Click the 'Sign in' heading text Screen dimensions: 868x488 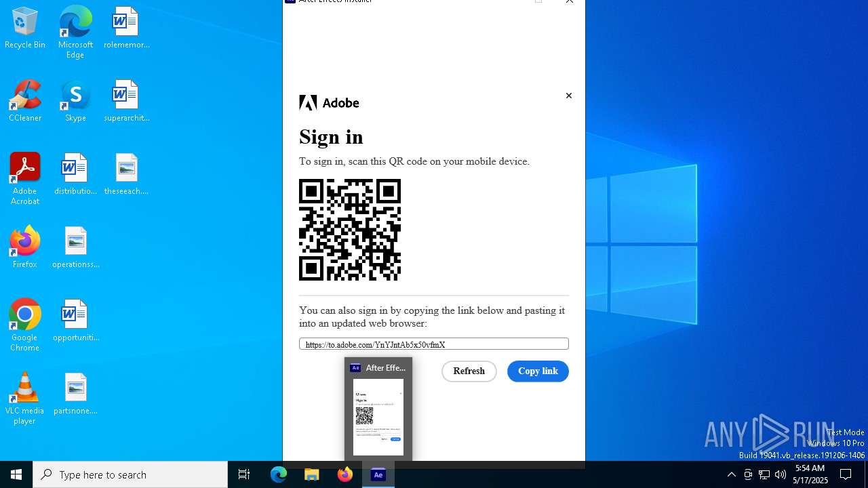[x=331, y=137]
